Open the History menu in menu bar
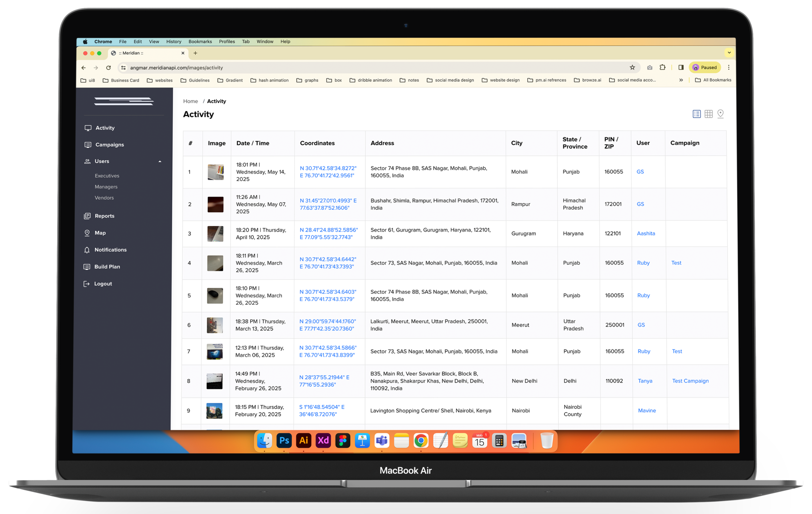The height and width of the screenshot is (514, 812). [x=174, y=42]
